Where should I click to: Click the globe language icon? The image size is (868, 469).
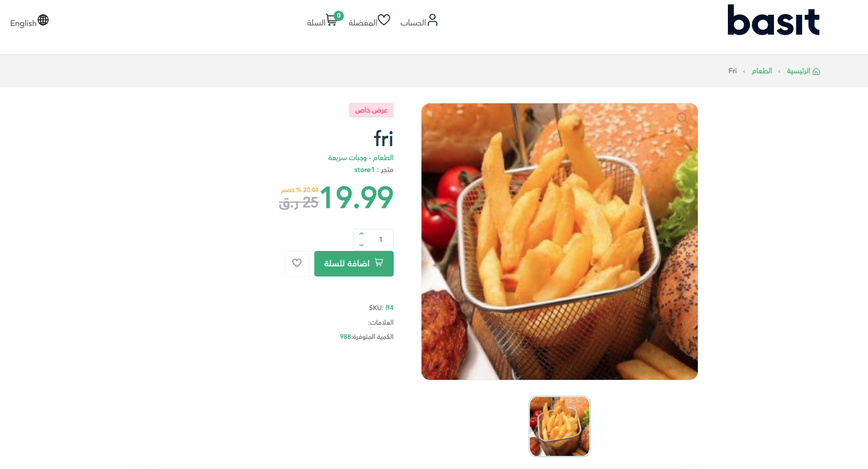tap(43, 20)
